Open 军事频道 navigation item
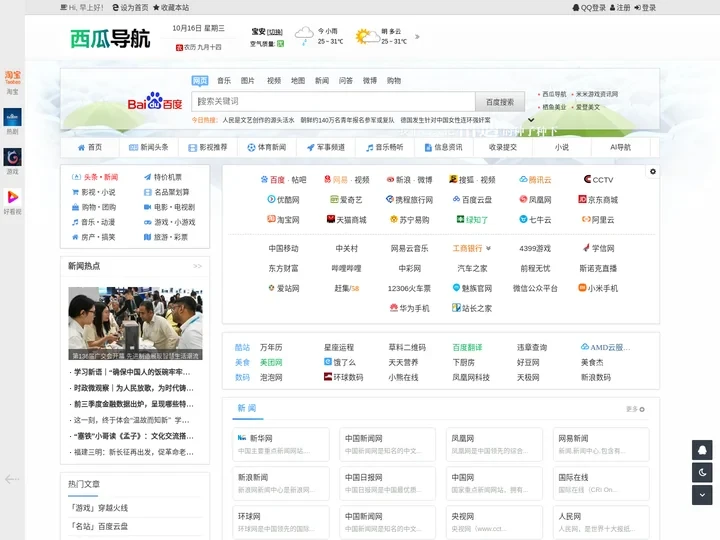720x540 pixels. pyautogui.click(x=326, y=147)
